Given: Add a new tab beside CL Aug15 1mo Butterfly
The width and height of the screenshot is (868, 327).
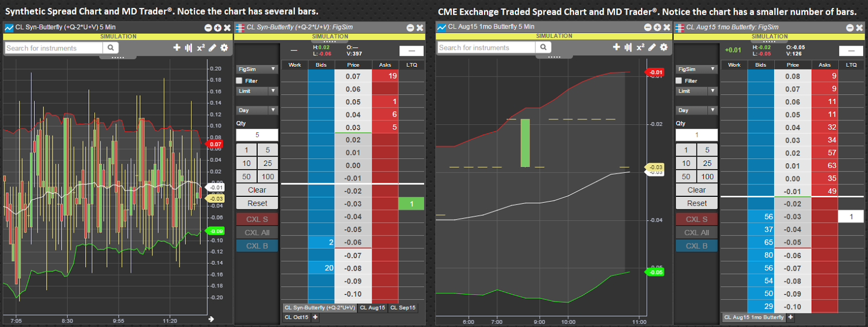Looking at the screenshot, I should point(790,317).
